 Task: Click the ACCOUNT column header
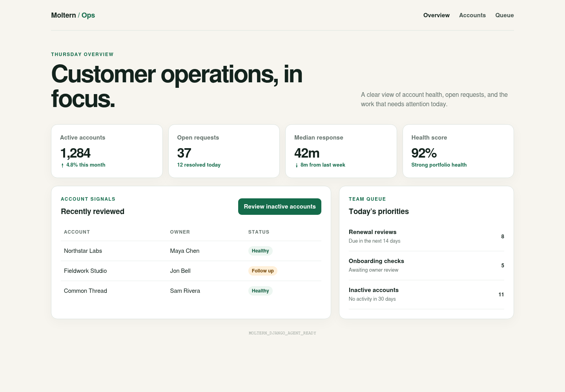click(77, 232)
